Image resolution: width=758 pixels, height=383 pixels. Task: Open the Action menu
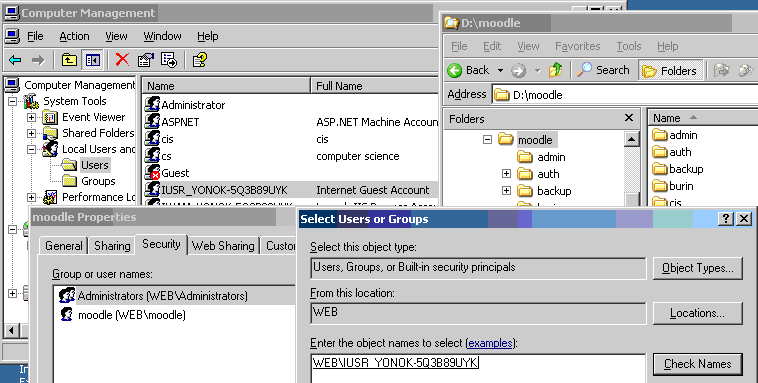click(74, 36)
